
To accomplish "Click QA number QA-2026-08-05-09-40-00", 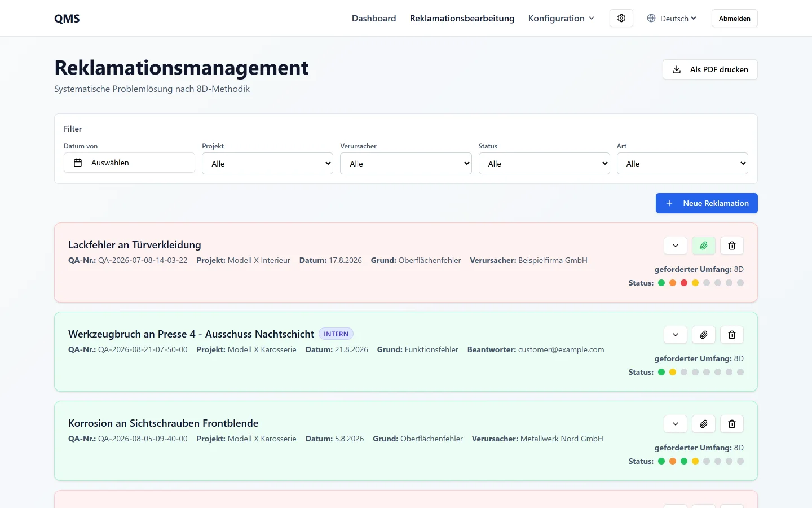I will 143,439.
